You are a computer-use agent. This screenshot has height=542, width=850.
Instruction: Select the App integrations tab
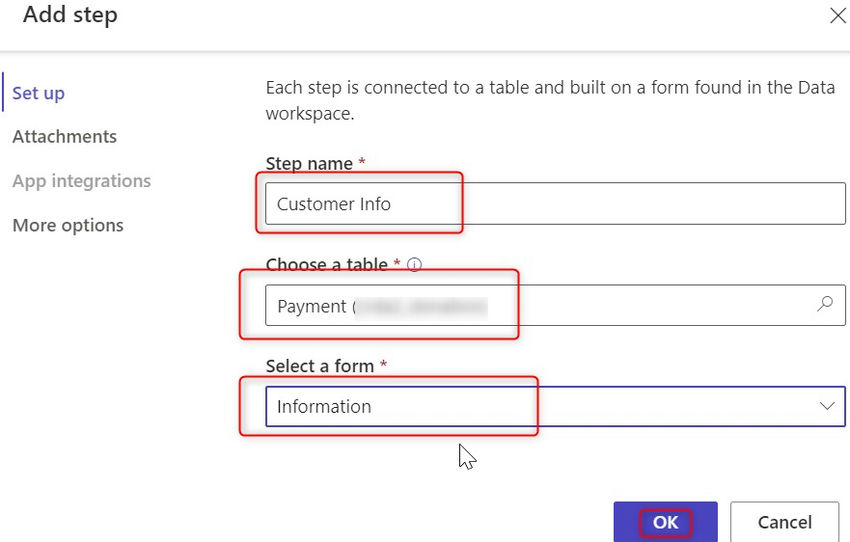[x=81, y=181]
